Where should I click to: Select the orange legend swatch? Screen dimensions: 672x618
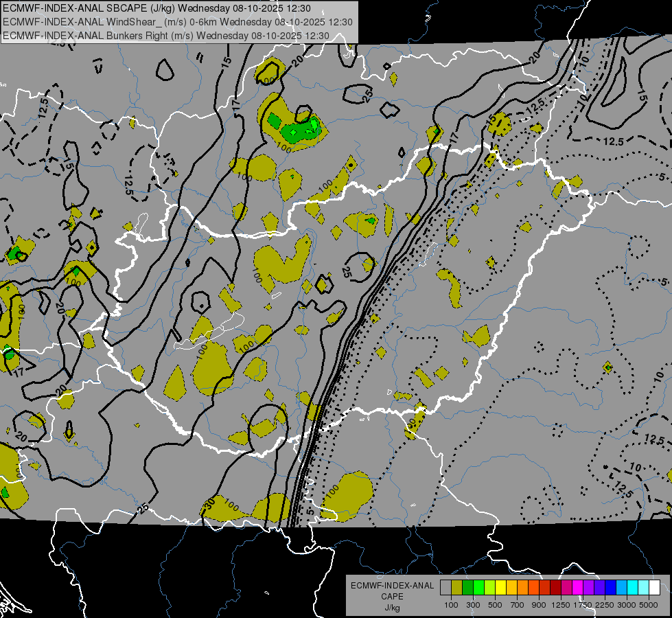(x=522, y=588)
